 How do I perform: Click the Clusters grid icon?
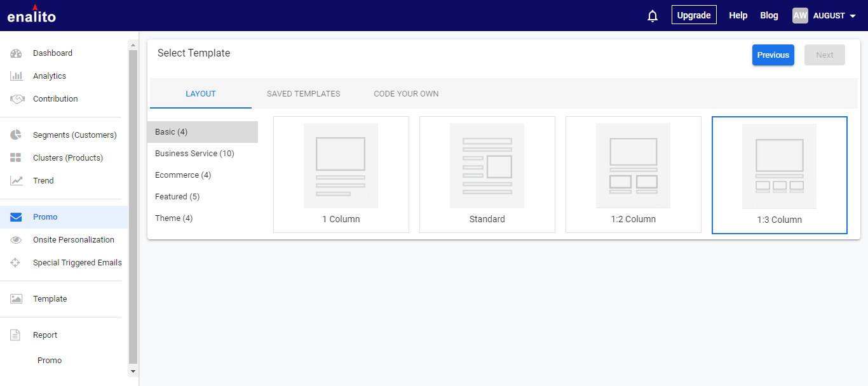[x=17, y=158]
